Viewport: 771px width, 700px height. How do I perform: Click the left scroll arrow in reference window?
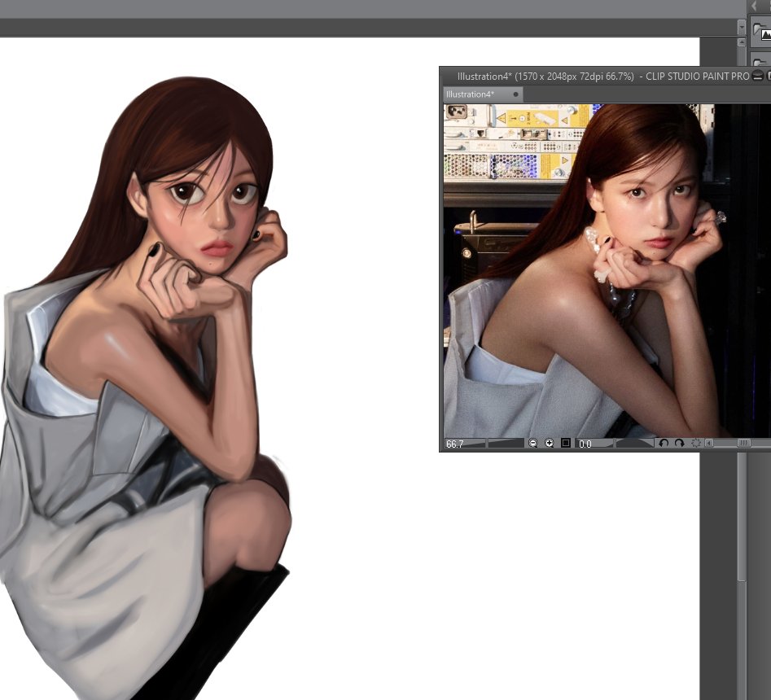[x=708, y=444]
